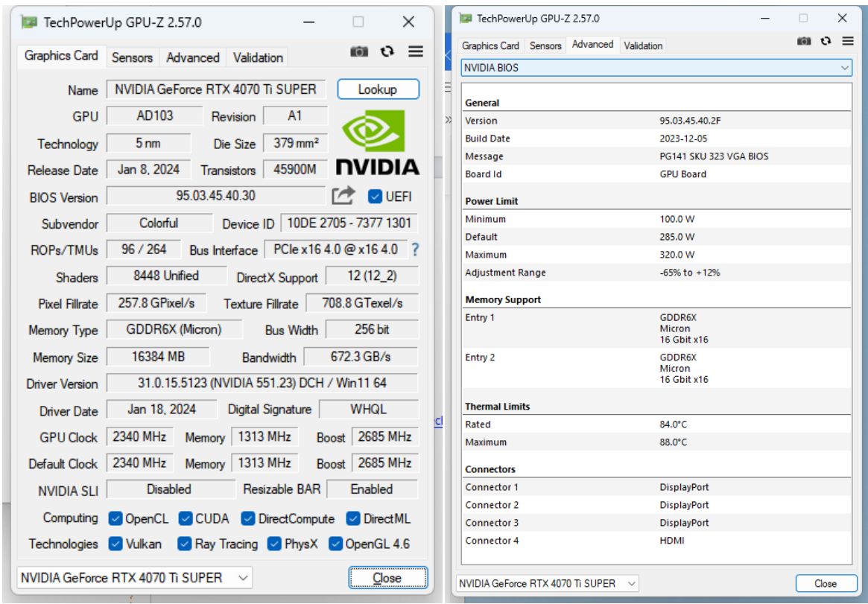Image resolution: width=868 pixels, height=604 pixels.
Task: Click Close button in the Advanced window
Action: coord(826,584)
